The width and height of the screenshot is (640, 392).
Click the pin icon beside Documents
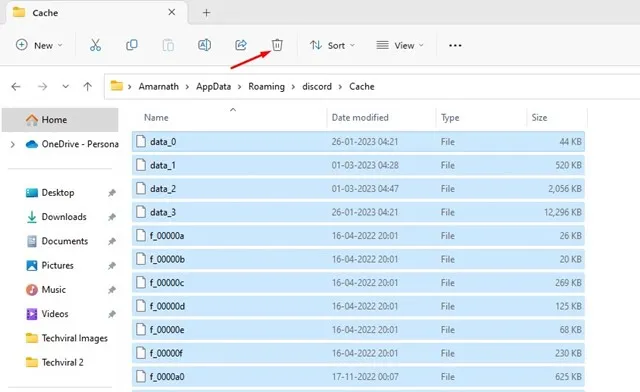[112, 241]
